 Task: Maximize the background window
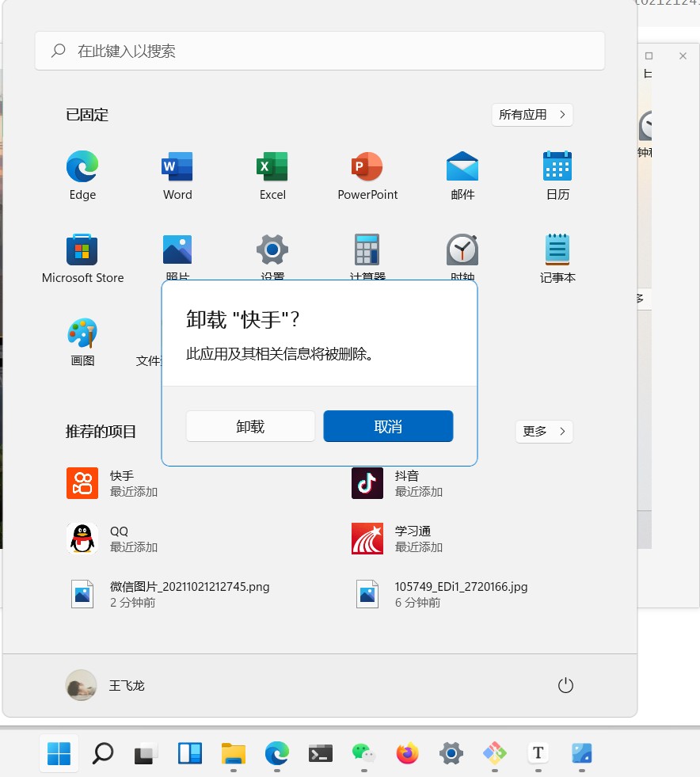coord(649,56)
